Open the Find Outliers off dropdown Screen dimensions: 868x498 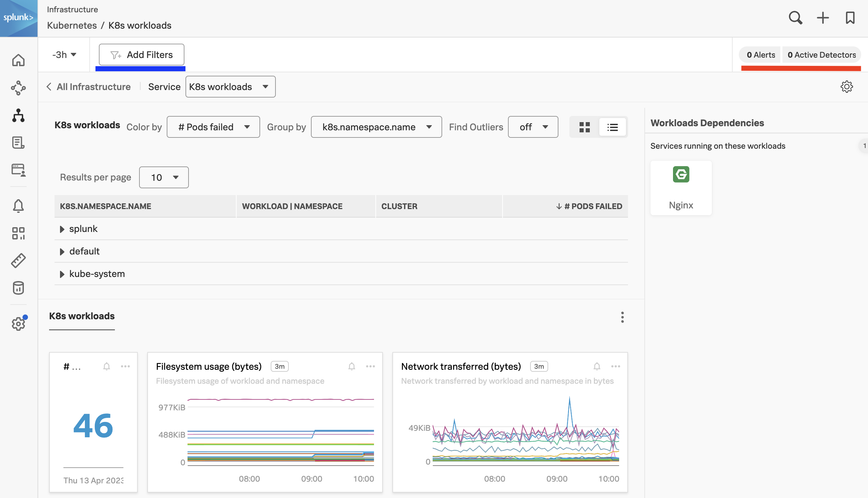click(x=533, y=127)
